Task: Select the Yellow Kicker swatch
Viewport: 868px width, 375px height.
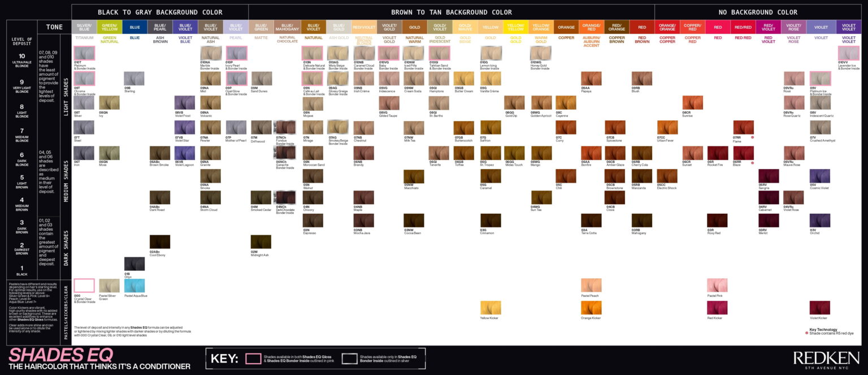Action: point(490,308)
